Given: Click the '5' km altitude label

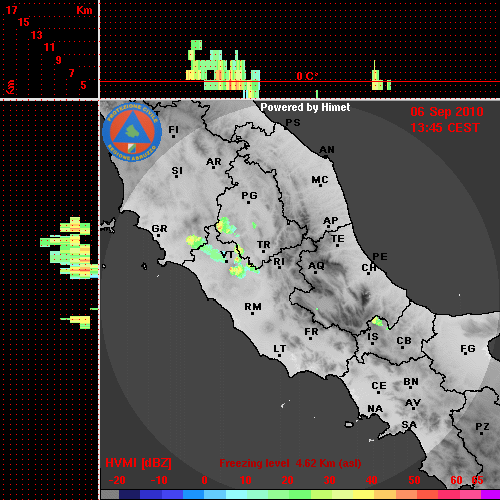Looking at the screenshot, I should 83,85.
